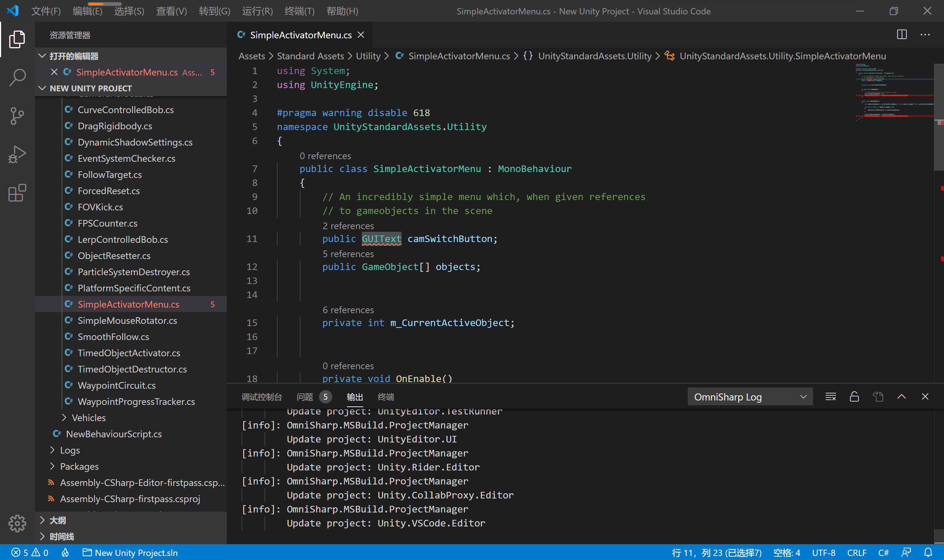Change encoding UTF-8 in status bar

click(x=823, y=553)
